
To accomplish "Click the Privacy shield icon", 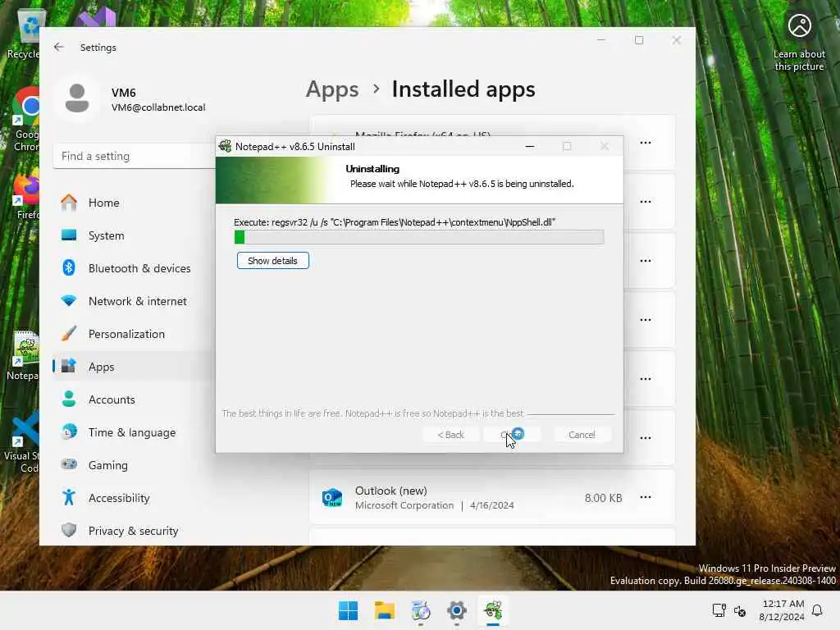I will 69,531.
